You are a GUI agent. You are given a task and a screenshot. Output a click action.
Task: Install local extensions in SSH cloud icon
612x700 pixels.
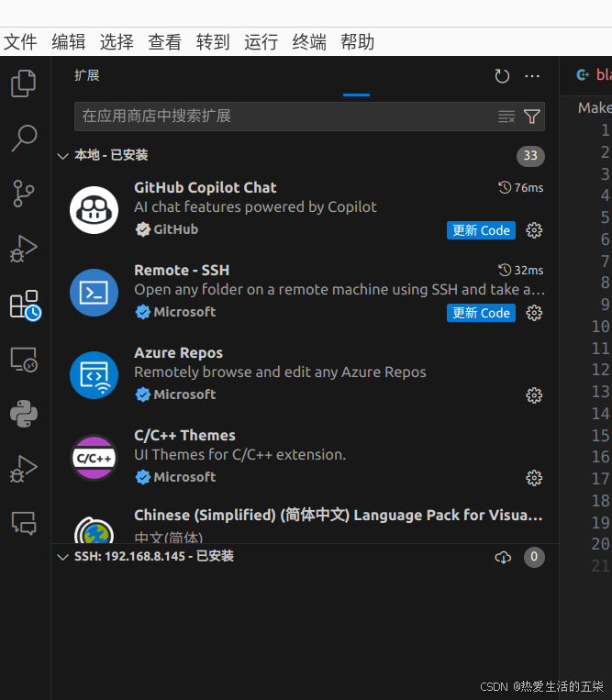coord(503,557)
